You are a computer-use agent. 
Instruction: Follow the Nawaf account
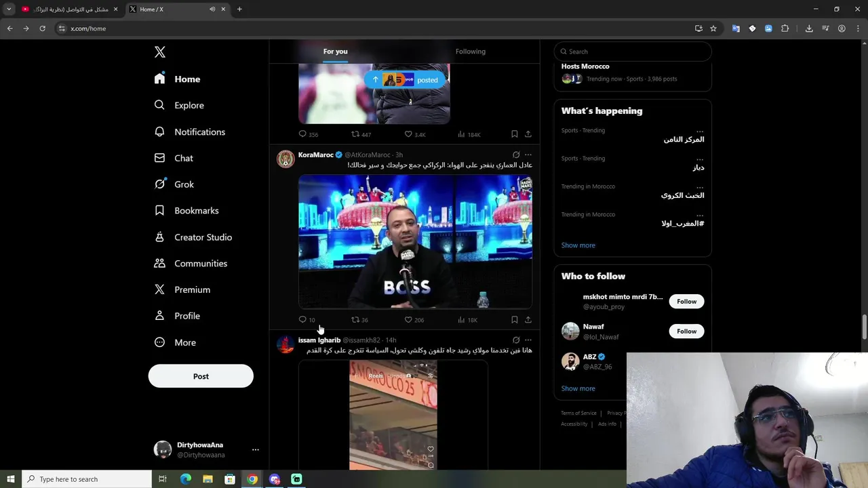686,331
